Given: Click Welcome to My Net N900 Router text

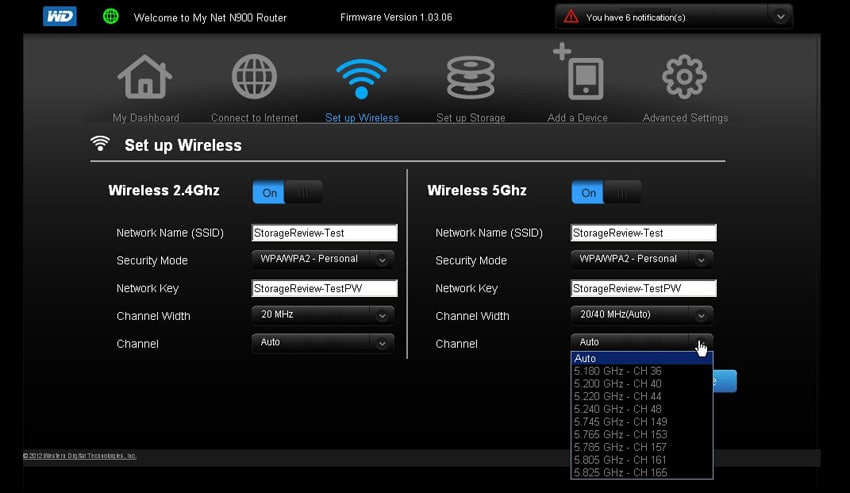Looking at the screenshot, I should click(210, 18).
